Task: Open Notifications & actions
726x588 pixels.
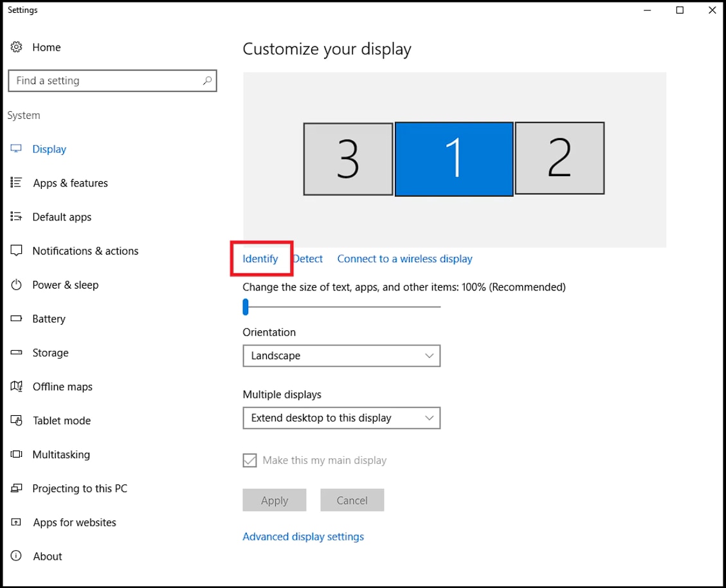Action: (85, 251)
